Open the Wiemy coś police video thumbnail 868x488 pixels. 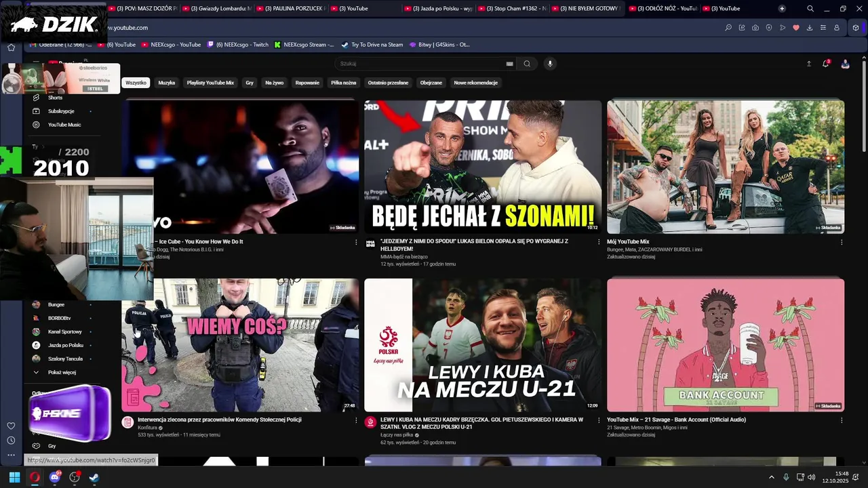240,345
